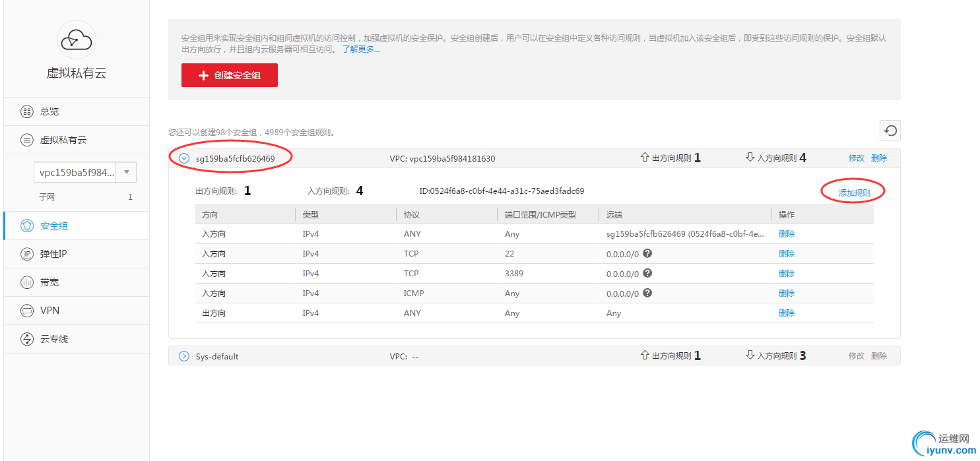Click the security group ID text
Image resolution: width=980 pixels, height=461 pixels.
502,191
